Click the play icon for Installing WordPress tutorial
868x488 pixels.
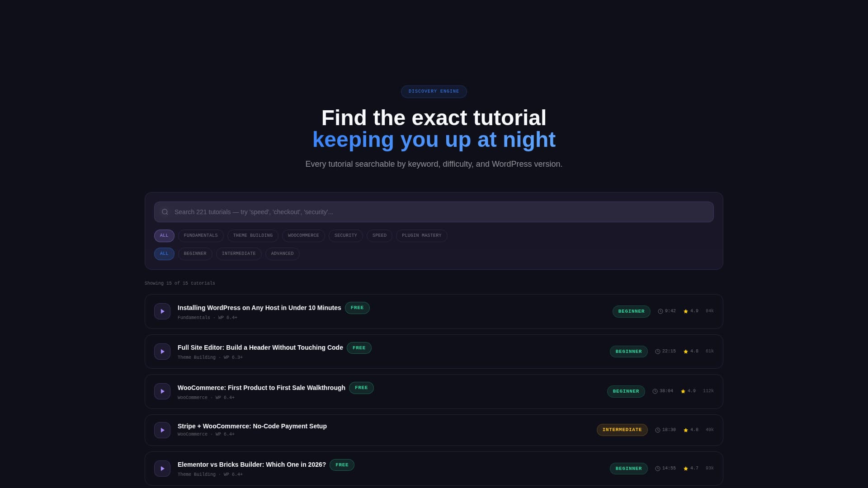click(x=162, y=311)
